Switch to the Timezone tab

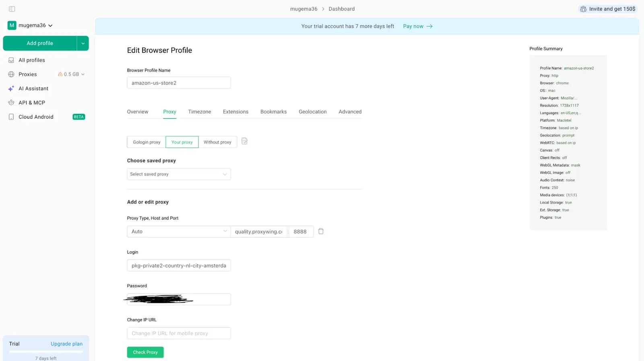pos(200,112)
